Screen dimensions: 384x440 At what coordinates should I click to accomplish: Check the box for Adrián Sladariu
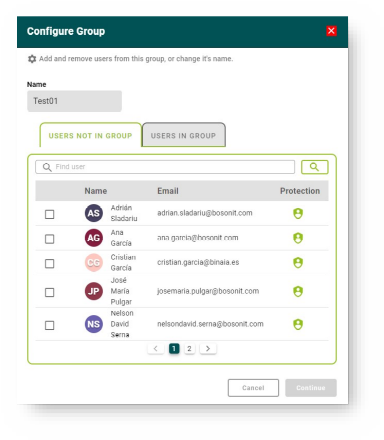(x=49, y=214)
